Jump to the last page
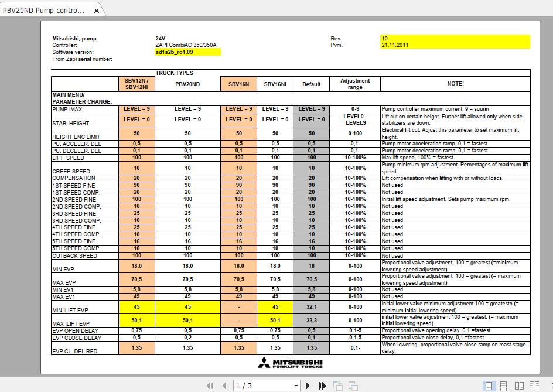553x392 pixels. click(322, 386)
